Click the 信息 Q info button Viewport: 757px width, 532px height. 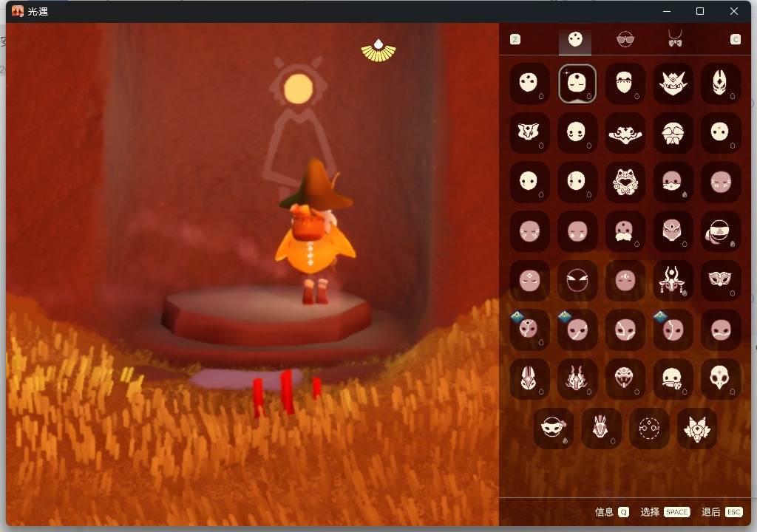click(611, 512)
